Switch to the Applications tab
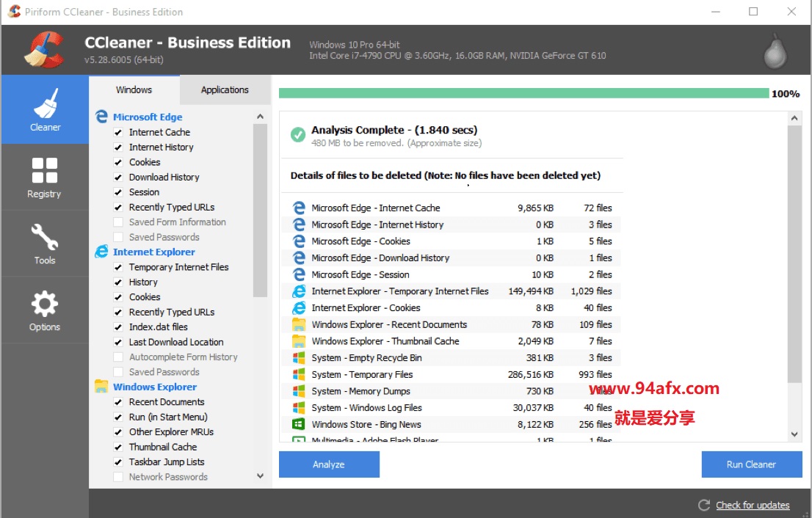Viewport: 812px width, 518px height. coord(225,90)
